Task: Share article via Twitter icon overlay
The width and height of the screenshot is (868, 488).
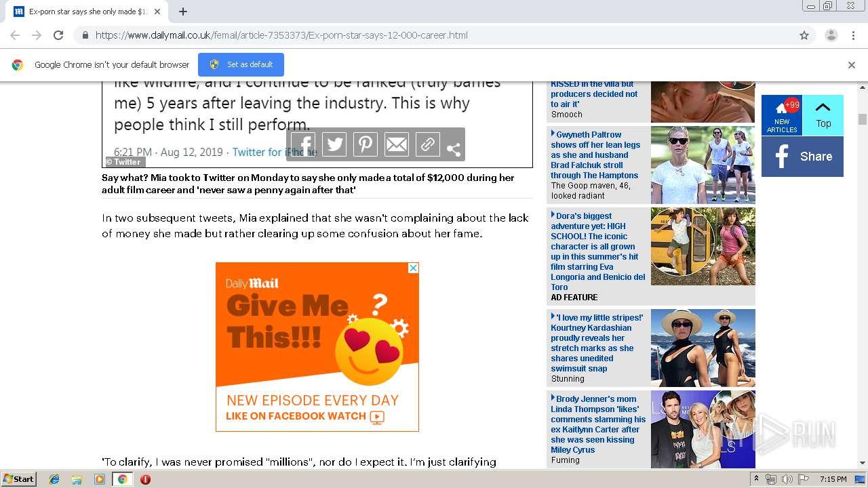Action: (334, 144)
